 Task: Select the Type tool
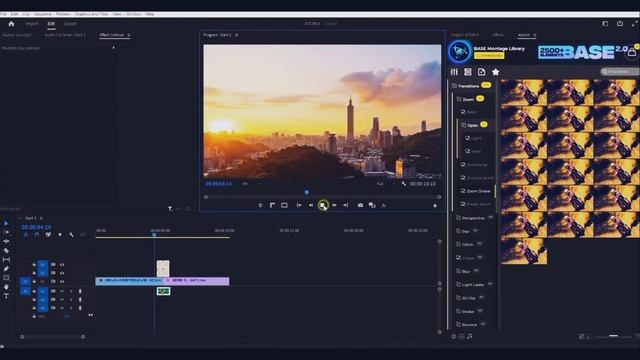click(x=6, y=296)
